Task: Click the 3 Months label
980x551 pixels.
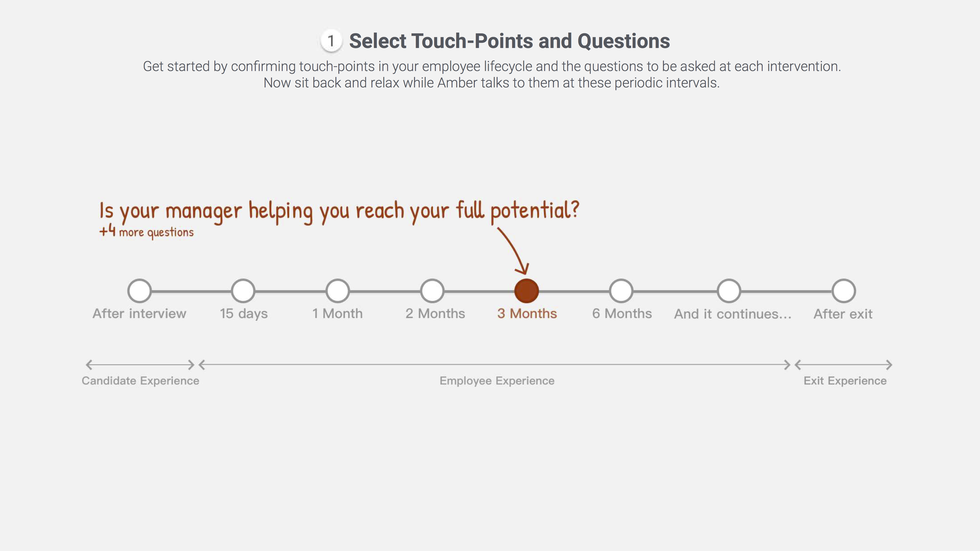Action: tap(527, 314)
